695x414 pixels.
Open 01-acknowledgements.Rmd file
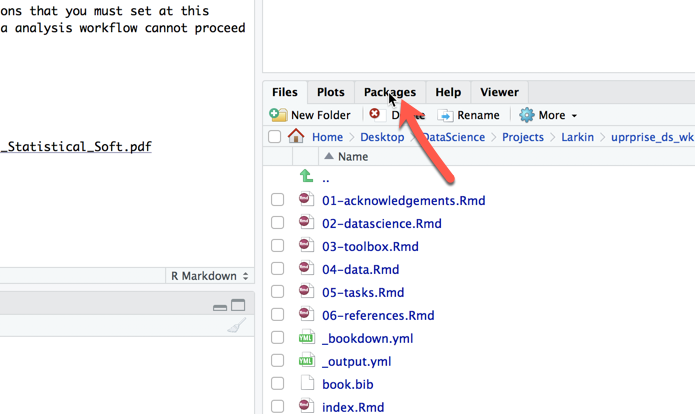point(403,201)
